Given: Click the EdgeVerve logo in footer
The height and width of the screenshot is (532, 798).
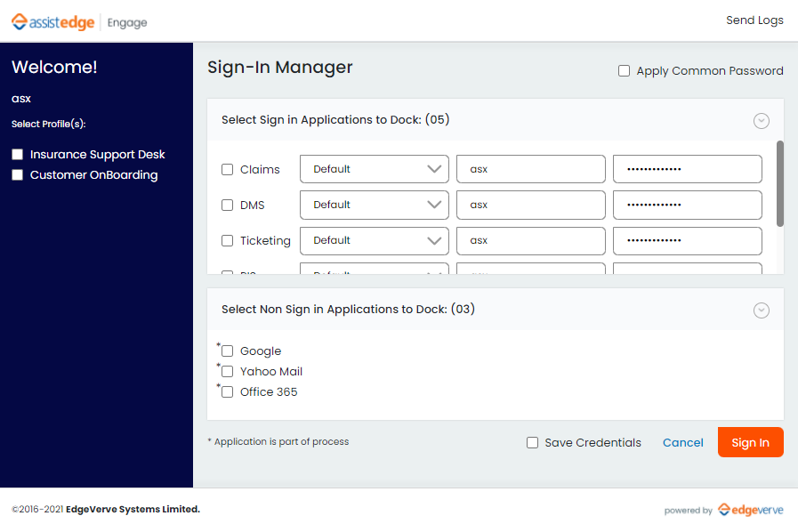Looking at the screenshot, I should (750, 510).
